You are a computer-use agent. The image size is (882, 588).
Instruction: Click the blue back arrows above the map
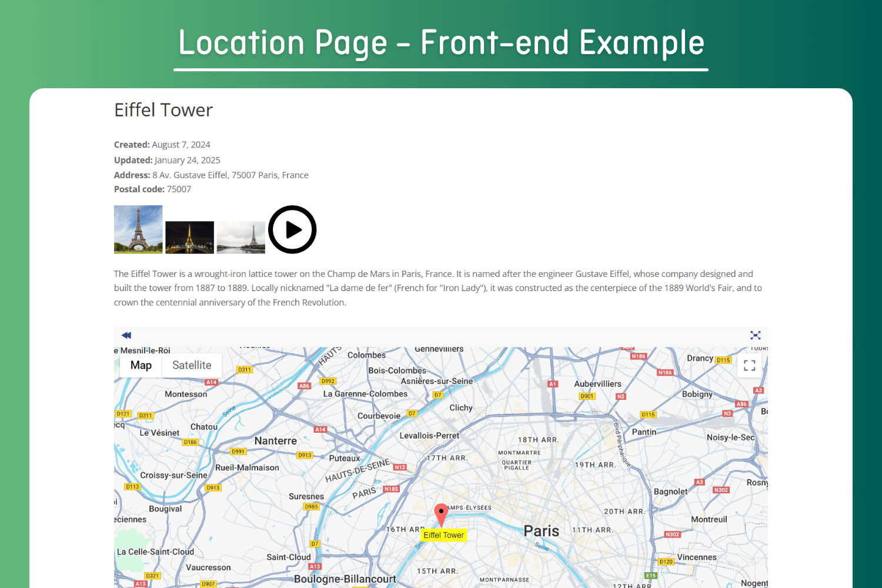pyautogui.click(x=126, y=335)
